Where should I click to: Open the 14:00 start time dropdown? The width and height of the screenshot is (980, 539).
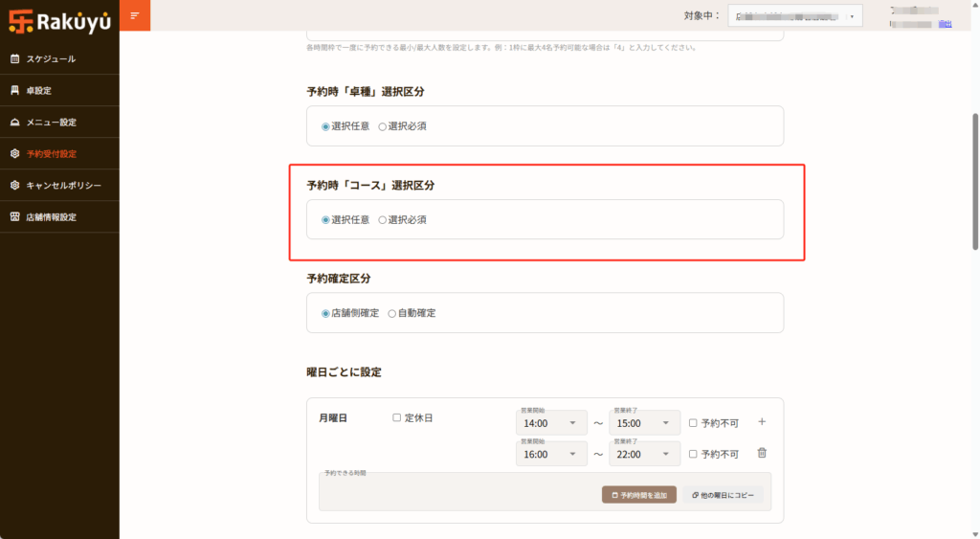551,423
